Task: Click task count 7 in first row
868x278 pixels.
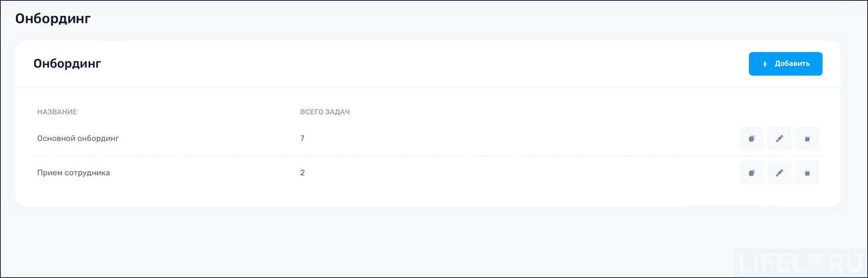Action: point(302,138)
